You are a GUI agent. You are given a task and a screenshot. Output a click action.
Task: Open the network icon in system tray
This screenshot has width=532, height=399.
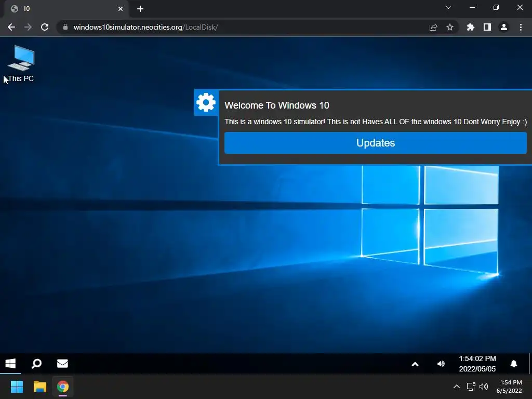click(x=471, y=387)
